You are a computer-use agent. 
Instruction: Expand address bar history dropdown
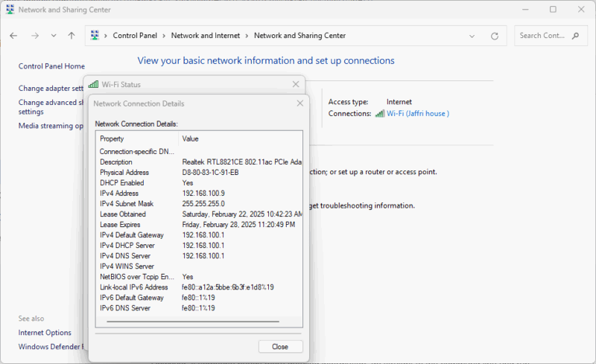tap(472, 36)
